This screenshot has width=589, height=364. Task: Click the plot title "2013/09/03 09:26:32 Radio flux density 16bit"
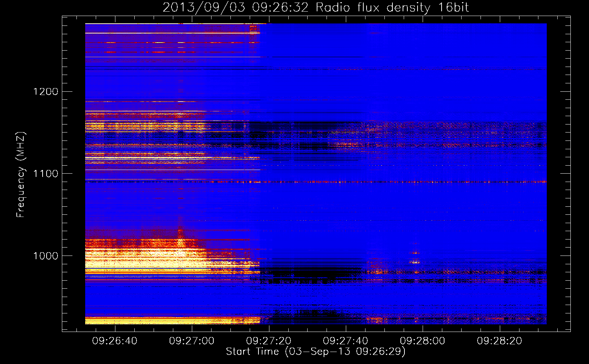(x=316, y=7)
